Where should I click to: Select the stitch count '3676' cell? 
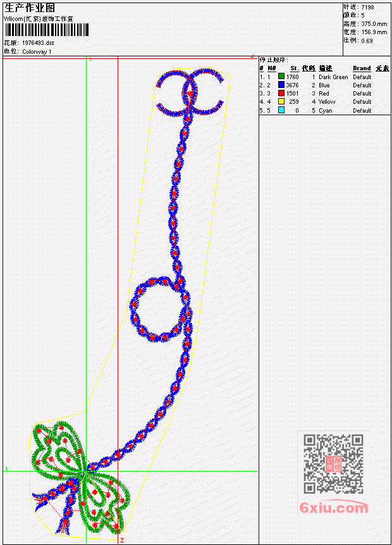point(292,85)
